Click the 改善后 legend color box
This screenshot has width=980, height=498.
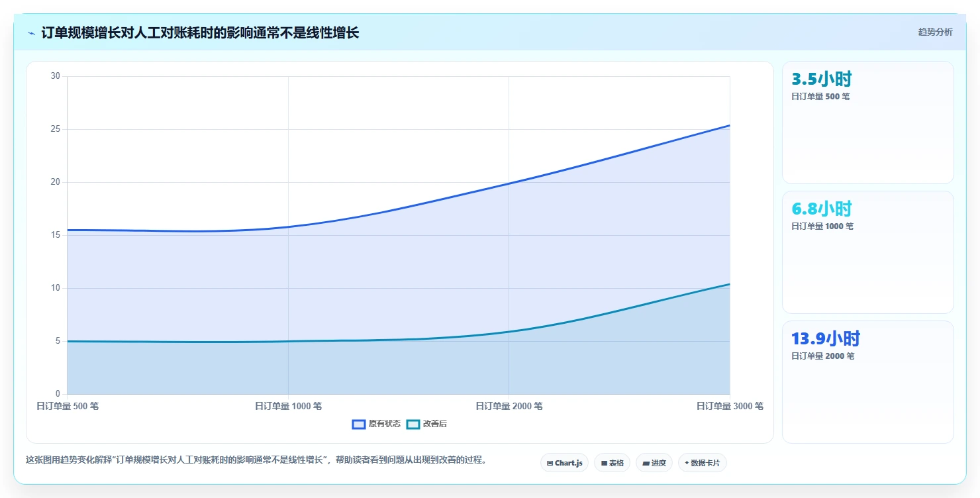413,424
